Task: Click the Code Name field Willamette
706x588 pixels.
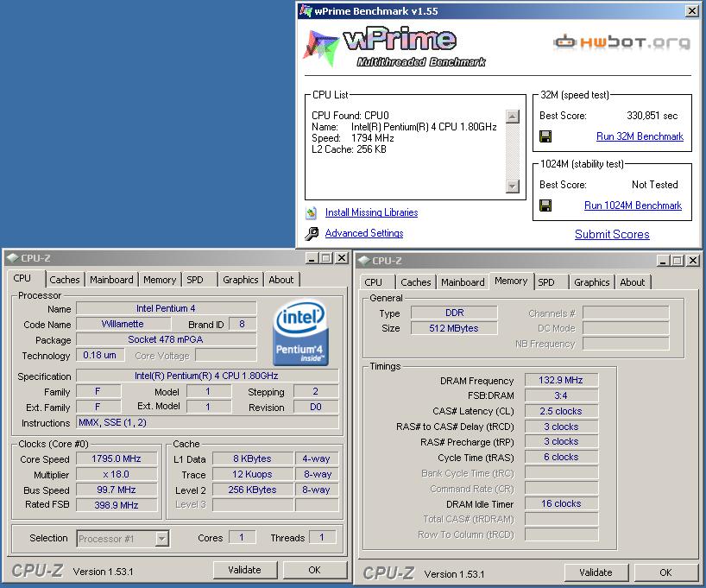Action: [123, 324]
